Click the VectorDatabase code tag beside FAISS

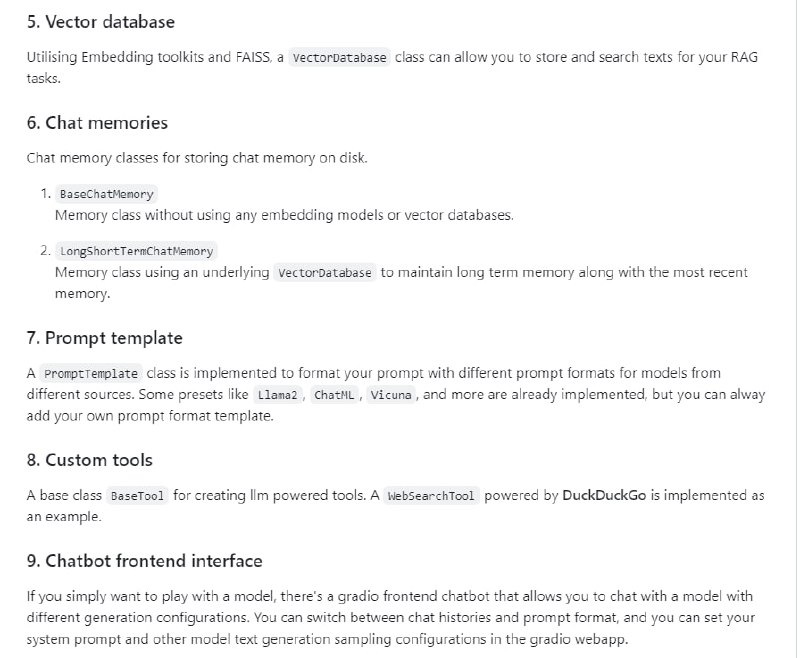(339, 58)
